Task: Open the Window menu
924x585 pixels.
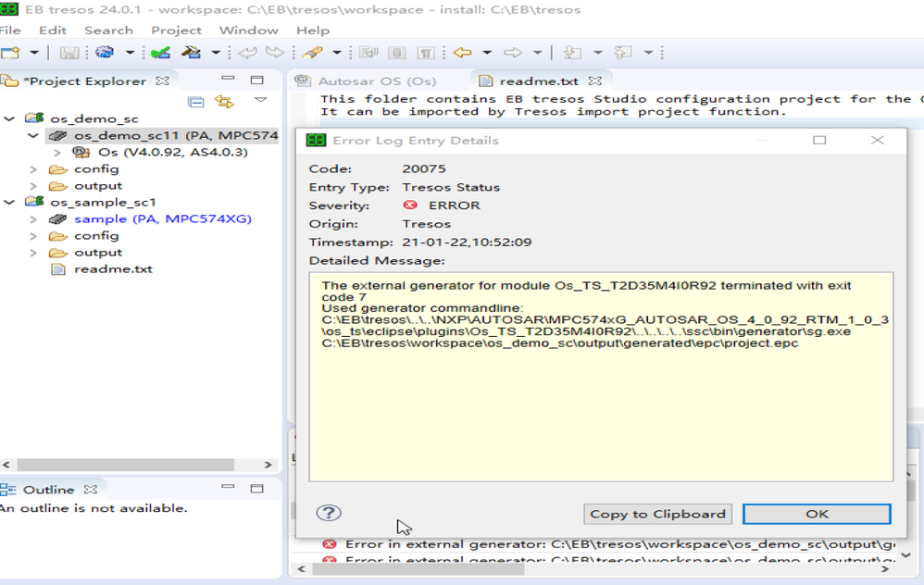Action: (x=248, y=30)
